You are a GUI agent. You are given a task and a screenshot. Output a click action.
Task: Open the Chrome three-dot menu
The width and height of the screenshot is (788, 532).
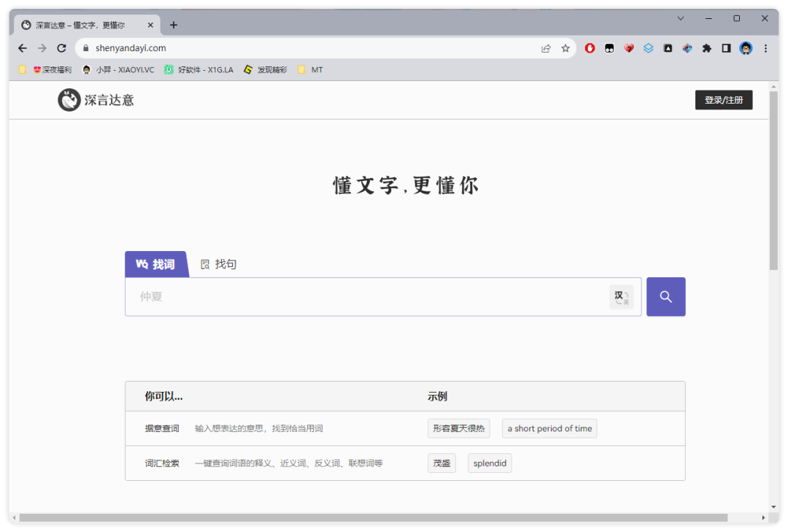pos(765,48)
